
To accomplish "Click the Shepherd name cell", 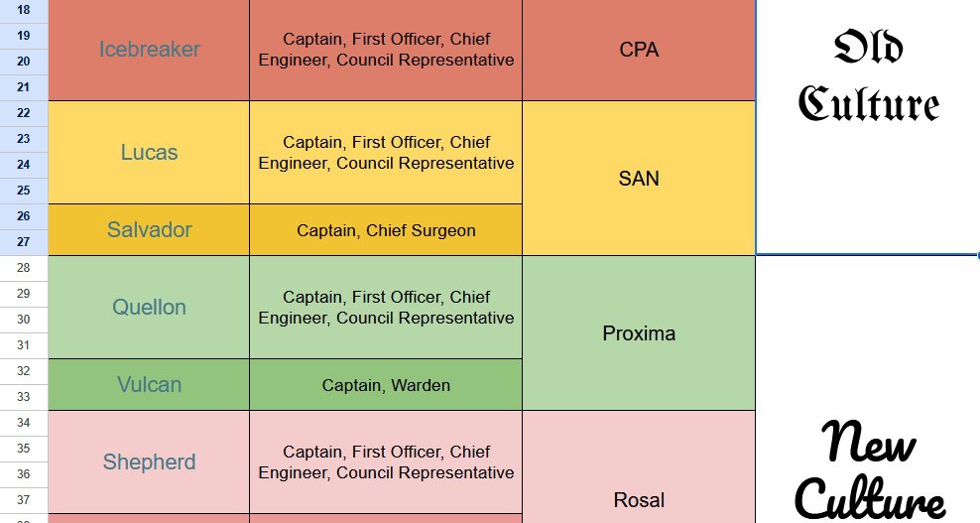I will point(149,462).
